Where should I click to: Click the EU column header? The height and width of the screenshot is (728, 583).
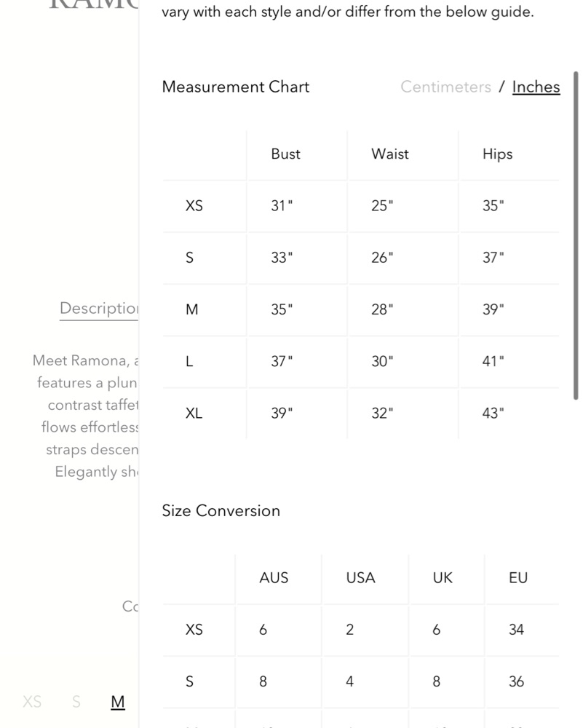point(518,578)
